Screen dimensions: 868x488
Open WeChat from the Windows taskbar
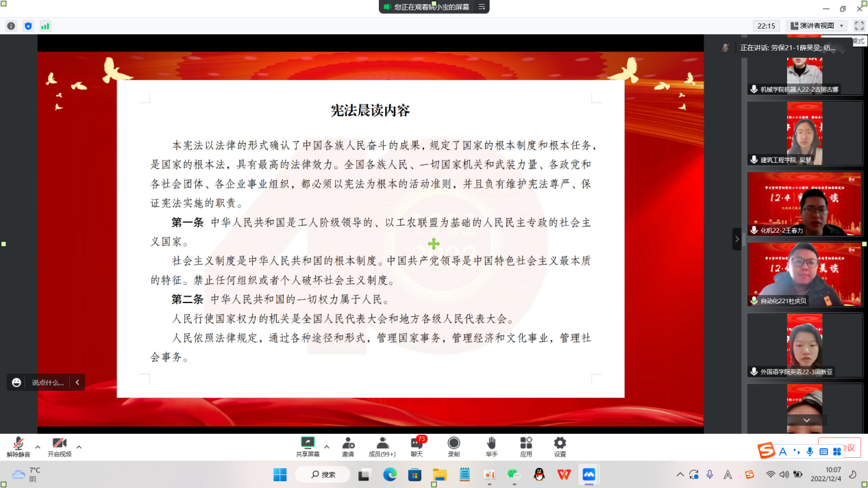pos(514,474)
